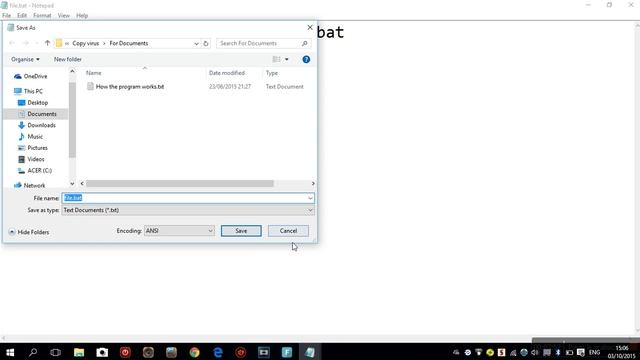
Task: Click the ENG language indicator
Action: coord(594,352)
